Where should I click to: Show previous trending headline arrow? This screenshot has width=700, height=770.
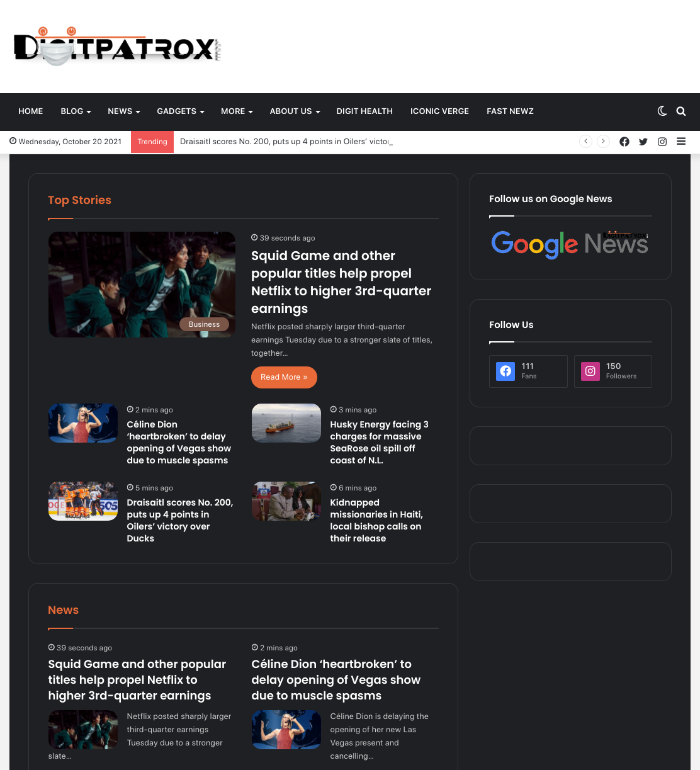tap(586, 141)
